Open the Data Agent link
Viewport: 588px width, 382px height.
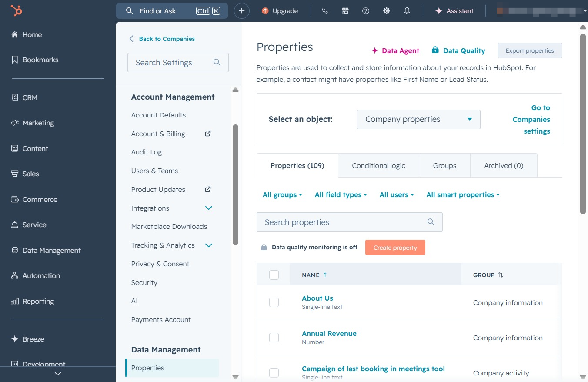395,50
